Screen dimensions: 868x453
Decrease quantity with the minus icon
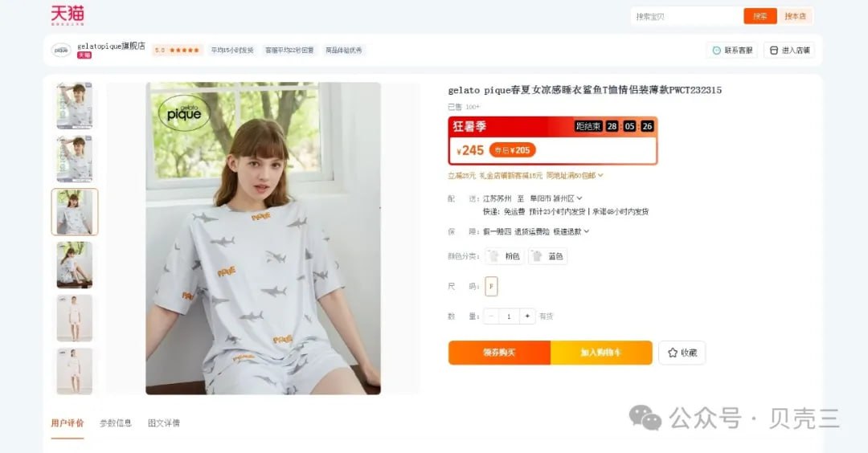[x=491, y=316]
